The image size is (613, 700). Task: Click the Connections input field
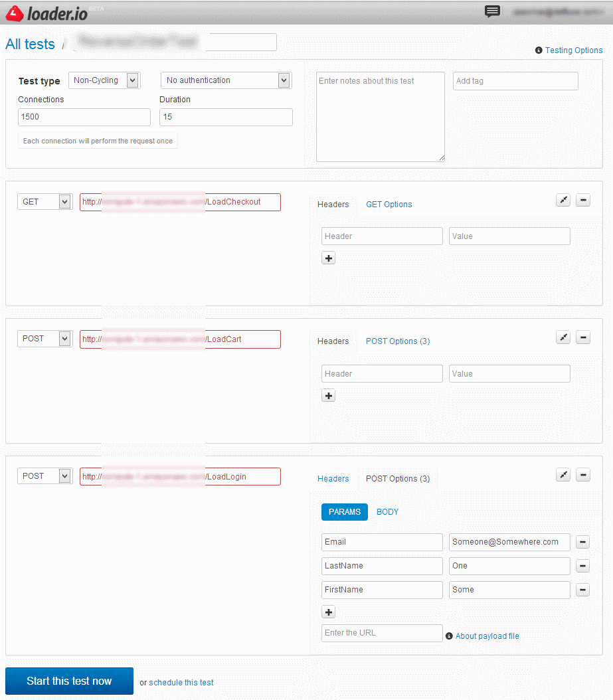click(x=84, y=117)
